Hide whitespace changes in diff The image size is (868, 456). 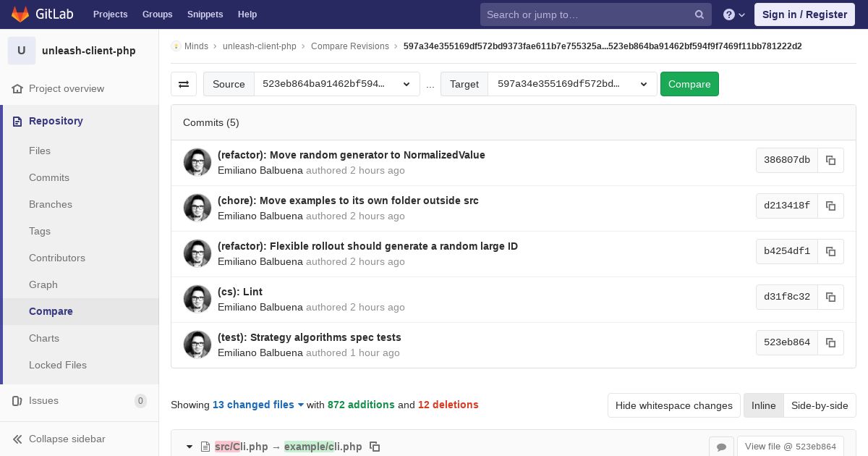click(674, 405)
